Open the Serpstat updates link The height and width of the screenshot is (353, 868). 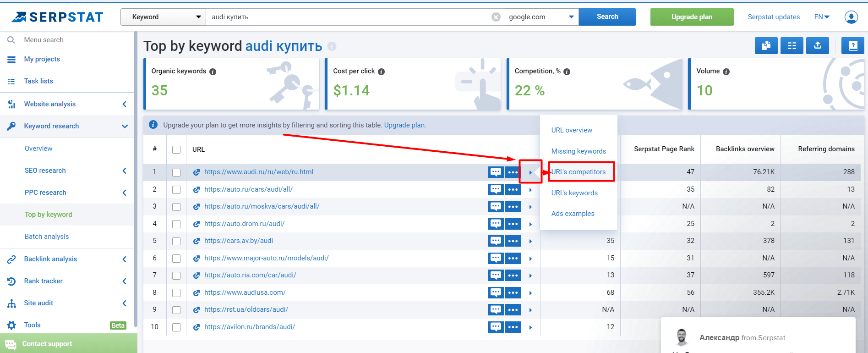(774, 17)
